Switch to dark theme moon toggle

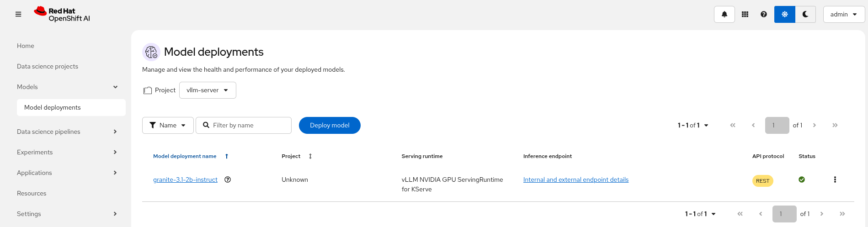805,14
